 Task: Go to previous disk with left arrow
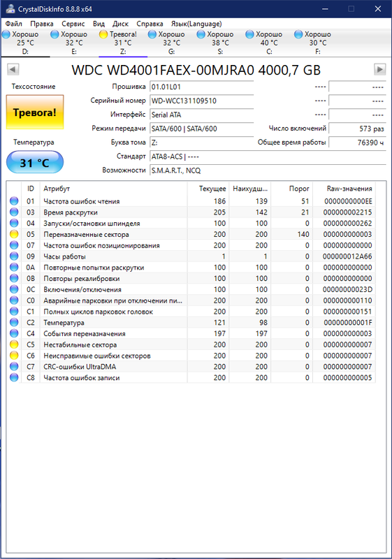13,69
